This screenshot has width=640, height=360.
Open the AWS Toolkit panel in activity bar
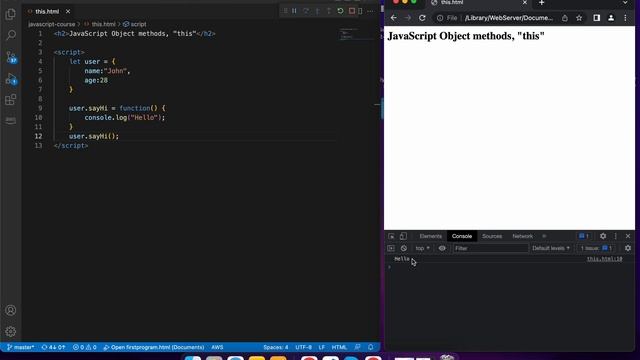tap(11, 120)
